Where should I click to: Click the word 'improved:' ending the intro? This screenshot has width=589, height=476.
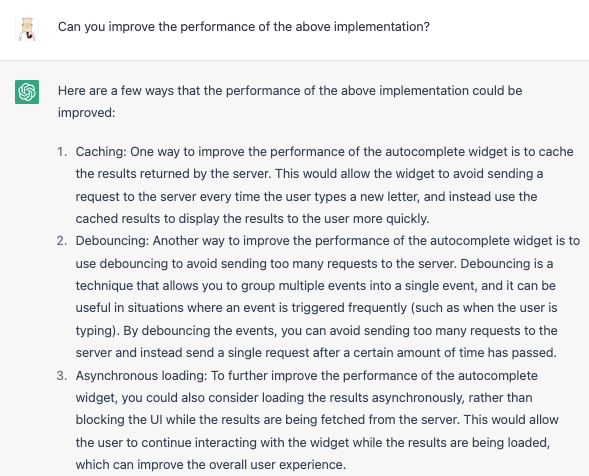click(x=86, y=113)
